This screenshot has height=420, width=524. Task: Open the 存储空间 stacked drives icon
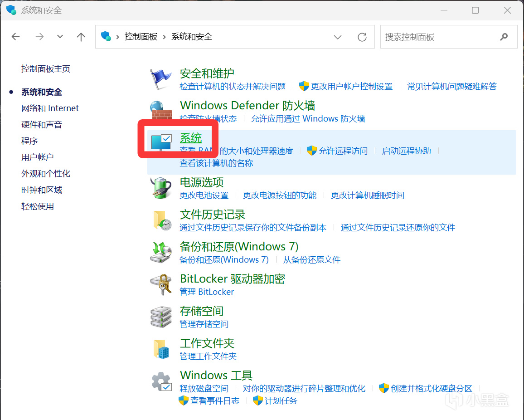coord(161,317)
